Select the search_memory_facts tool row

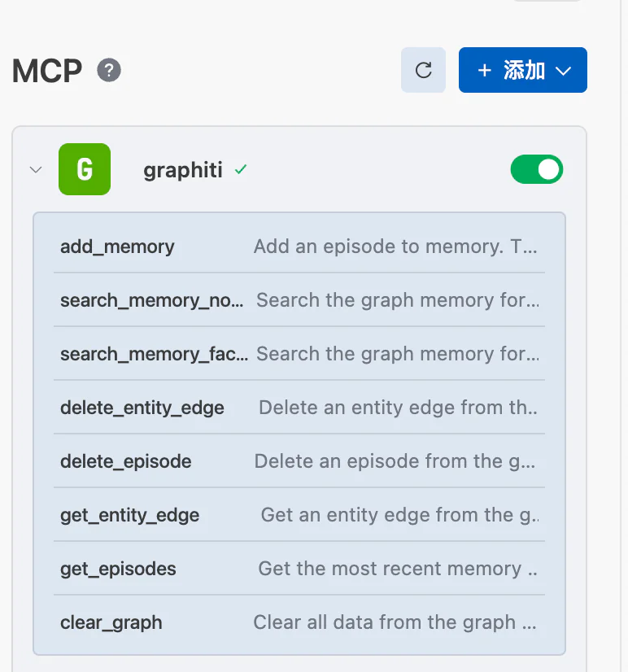pos(154,354)
